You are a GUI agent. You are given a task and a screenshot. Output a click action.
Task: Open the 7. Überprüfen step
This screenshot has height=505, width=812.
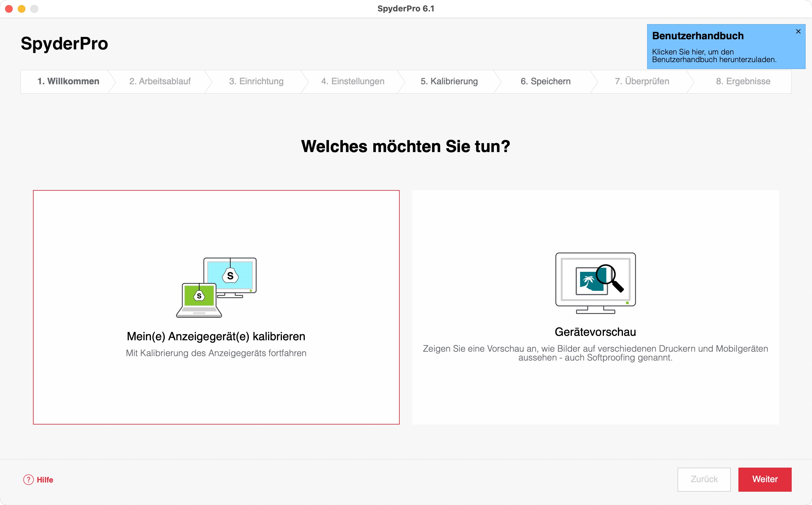pyautogui.click(x=642, y=81)
